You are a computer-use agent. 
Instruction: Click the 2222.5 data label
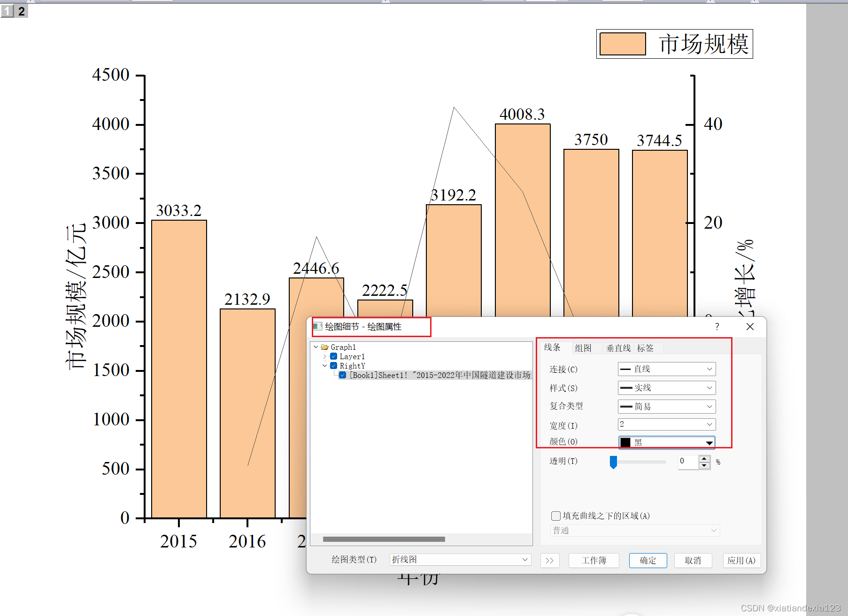tap(385, 290)
